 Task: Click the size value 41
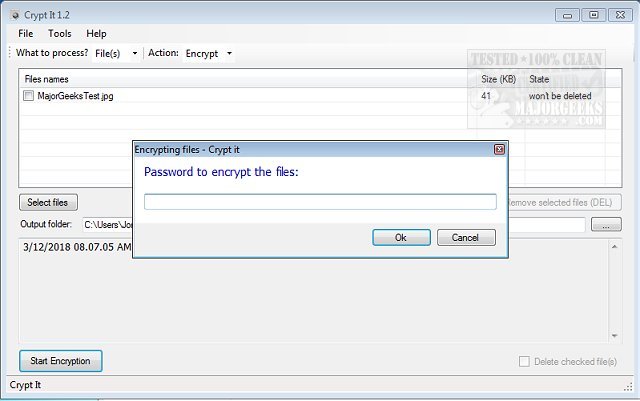[x=486, y=96]
